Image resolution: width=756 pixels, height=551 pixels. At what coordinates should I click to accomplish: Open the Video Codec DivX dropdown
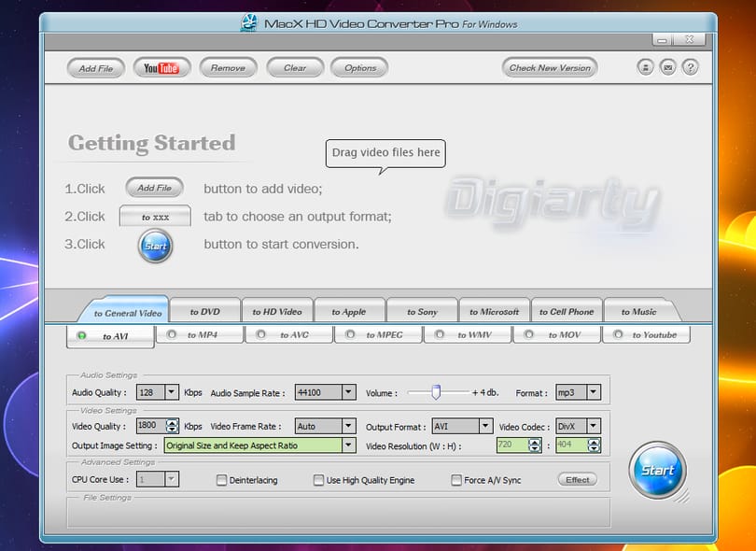(594, 426)
